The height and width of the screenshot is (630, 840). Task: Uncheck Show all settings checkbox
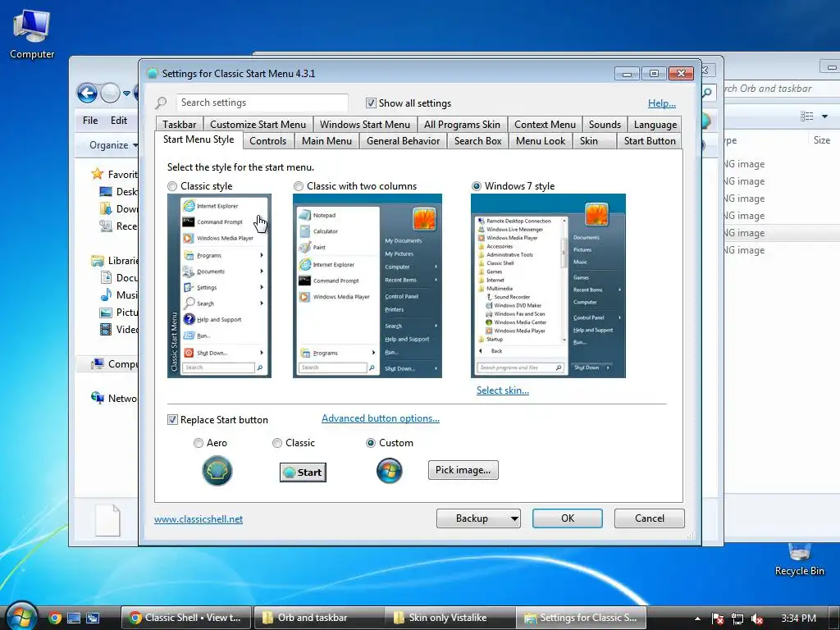point(371,103)
